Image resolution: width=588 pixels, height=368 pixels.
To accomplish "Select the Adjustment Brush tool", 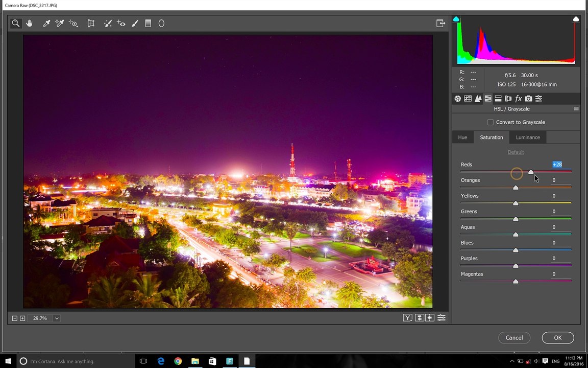I will tap(135, 24).
